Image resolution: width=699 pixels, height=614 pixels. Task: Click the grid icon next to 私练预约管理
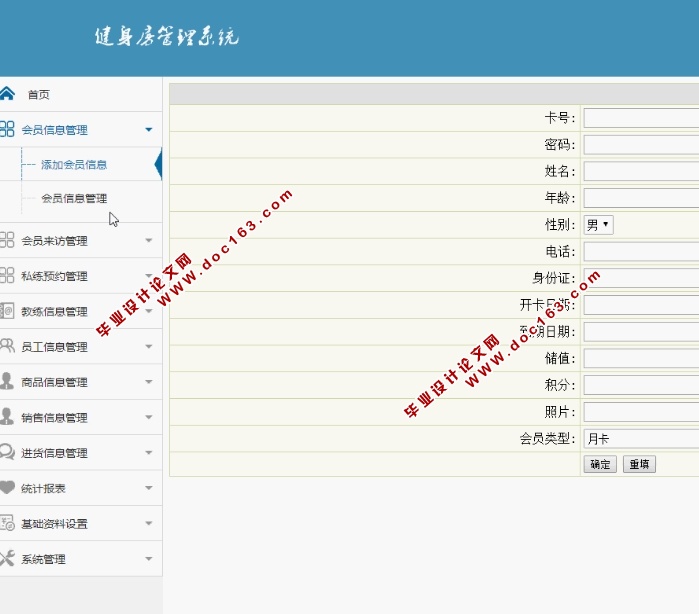point(7,275)
